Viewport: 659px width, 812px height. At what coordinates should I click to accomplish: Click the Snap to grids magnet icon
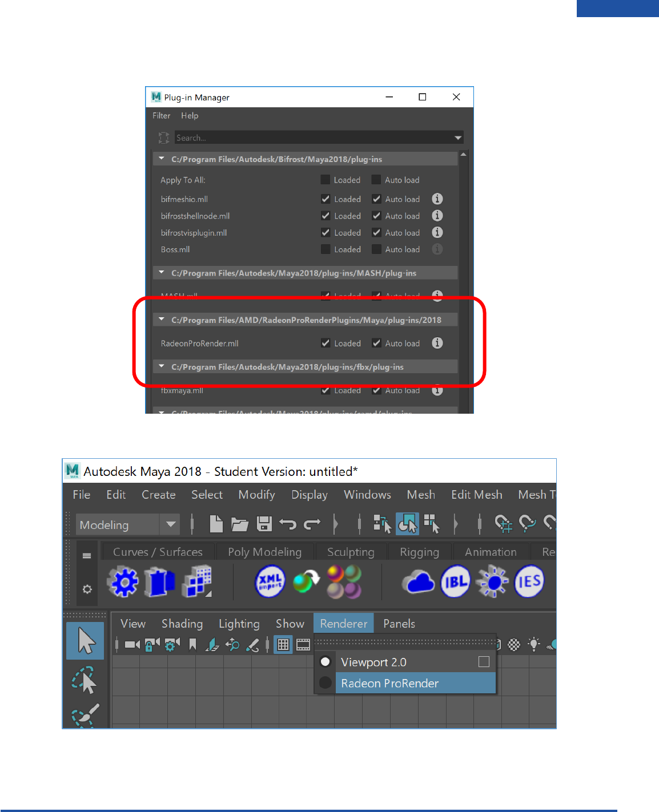(503, 523)
